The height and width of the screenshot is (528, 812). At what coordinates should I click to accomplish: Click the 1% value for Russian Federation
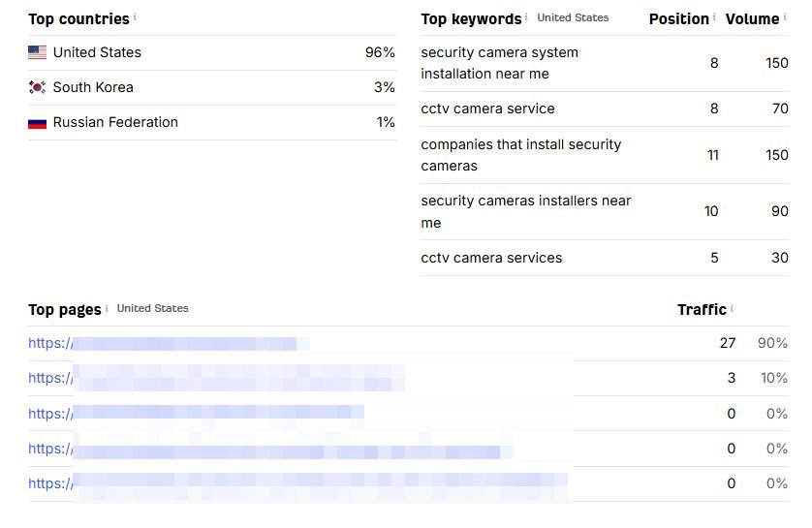click(386, 122)
